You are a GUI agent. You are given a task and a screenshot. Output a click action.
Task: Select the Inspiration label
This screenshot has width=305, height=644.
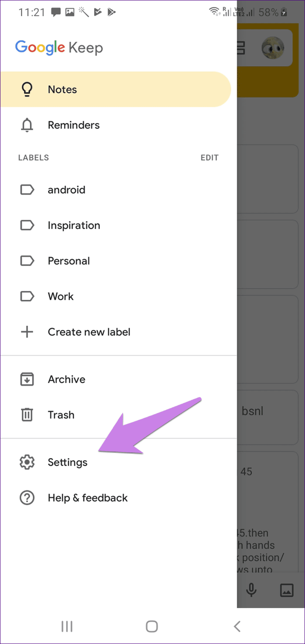coord(119,226)
